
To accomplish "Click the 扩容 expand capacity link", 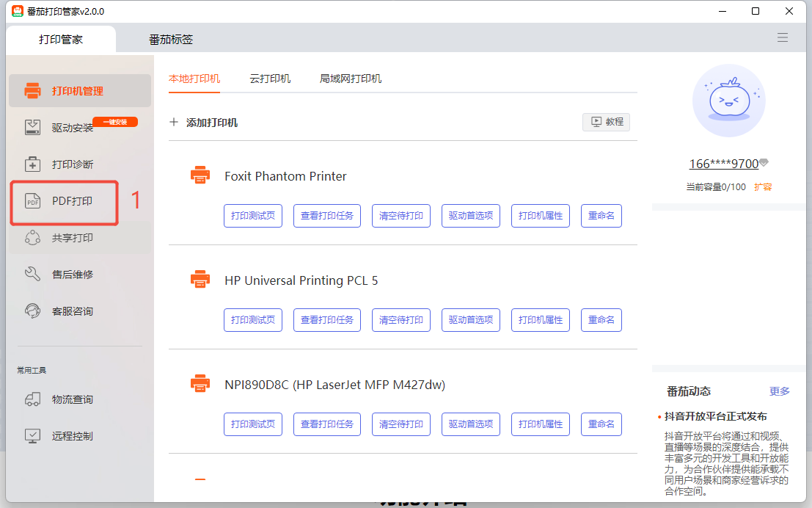I will (x=763, y=187).
